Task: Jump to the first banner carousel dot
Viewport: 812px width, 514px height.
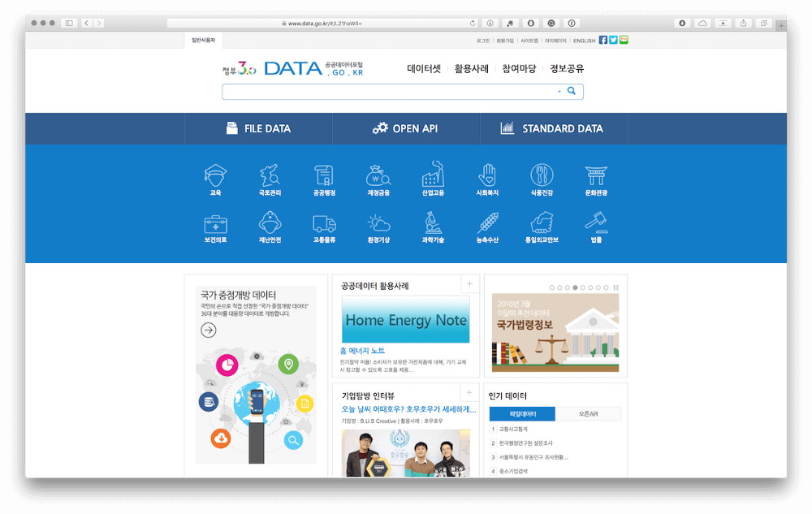Action: [552, 287]
